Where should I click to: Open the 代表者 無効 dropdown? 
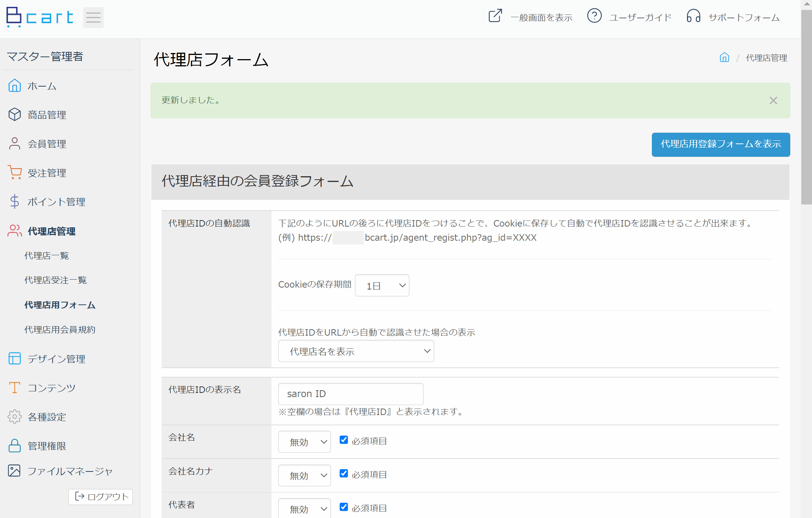(305, 508)
